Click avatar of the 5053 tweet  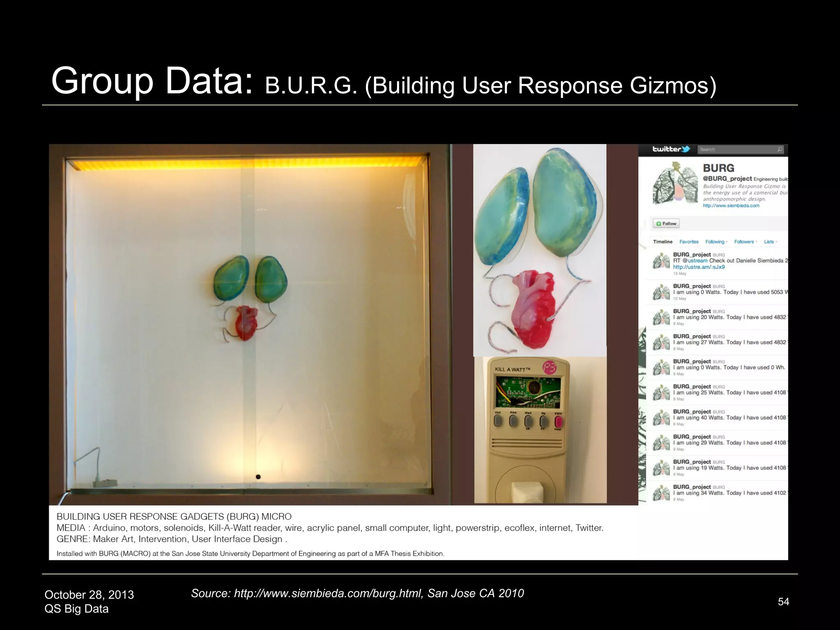[661, 292]
